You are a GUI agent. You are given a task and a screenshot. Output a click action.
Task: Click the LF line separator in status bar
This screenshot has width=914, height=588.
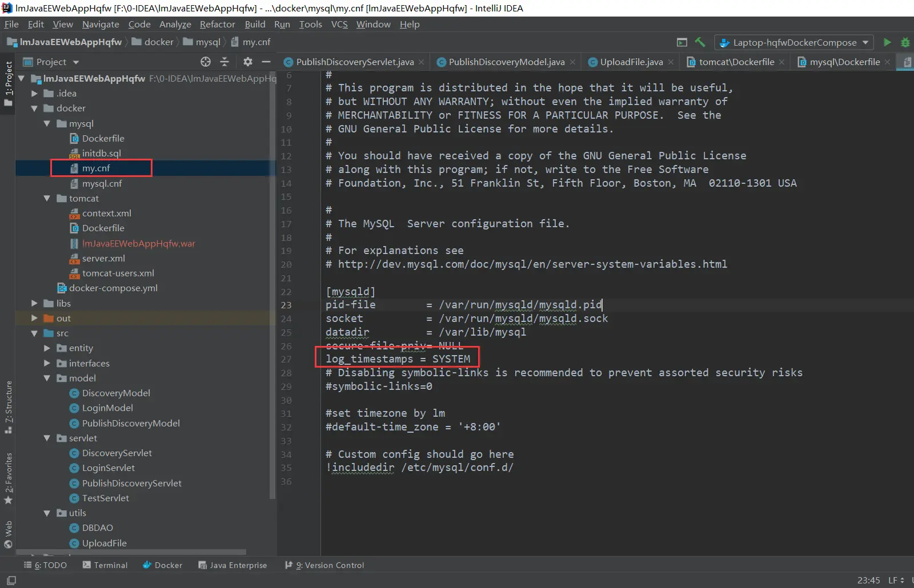click(x=896, y=581)
